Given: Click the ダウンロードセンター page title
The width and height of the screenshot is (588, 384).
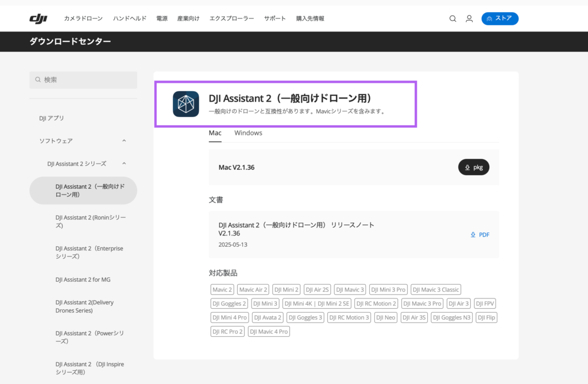Looking at the screenshot, I should click(x=70, y=41).
